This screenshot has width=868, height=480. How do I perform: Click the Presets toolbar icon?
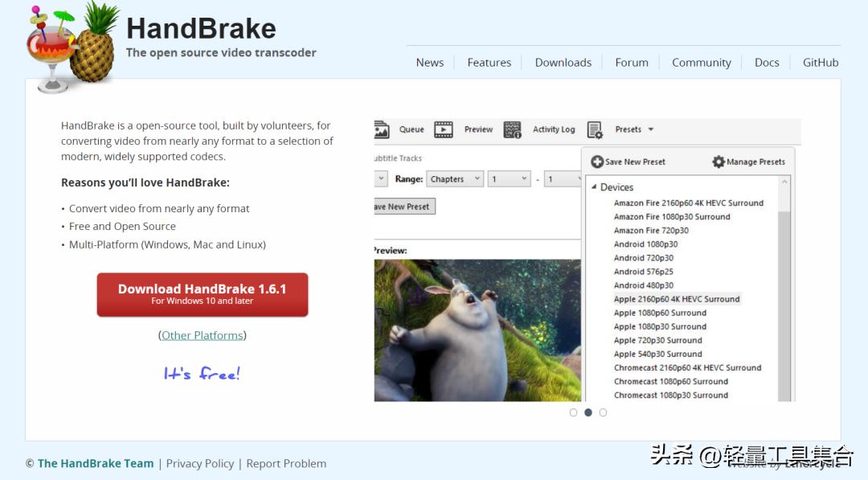click(595, 129)
